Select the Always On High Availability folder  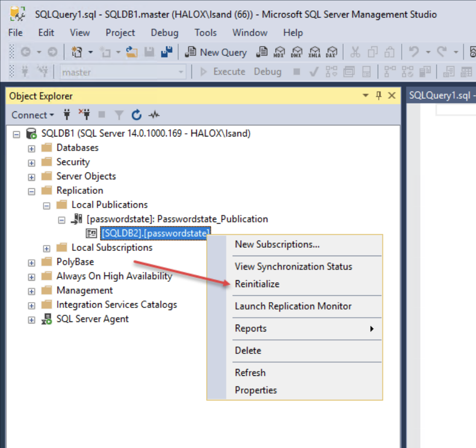click(114, 276)
